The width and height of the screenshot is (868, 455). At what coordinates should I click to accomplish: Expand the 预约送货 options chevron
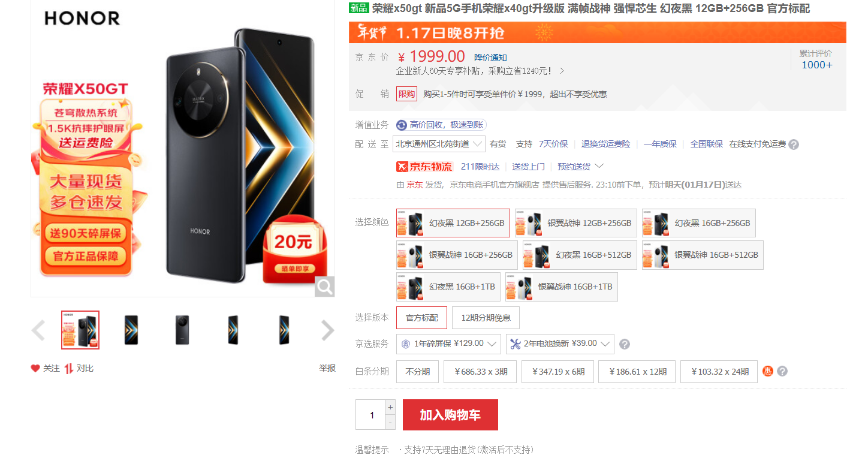(x=598, y=166)
